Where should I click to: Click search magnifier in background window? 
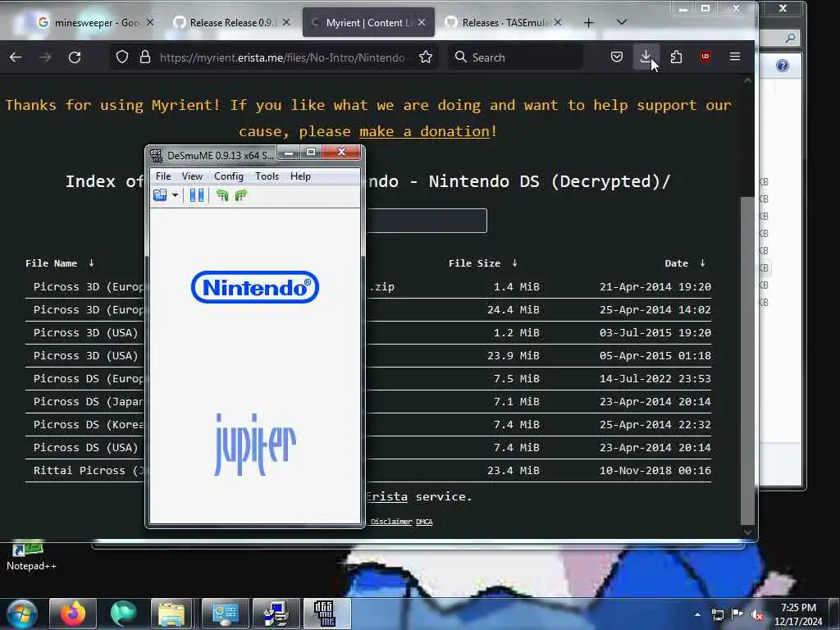click(x=790, y=38)
